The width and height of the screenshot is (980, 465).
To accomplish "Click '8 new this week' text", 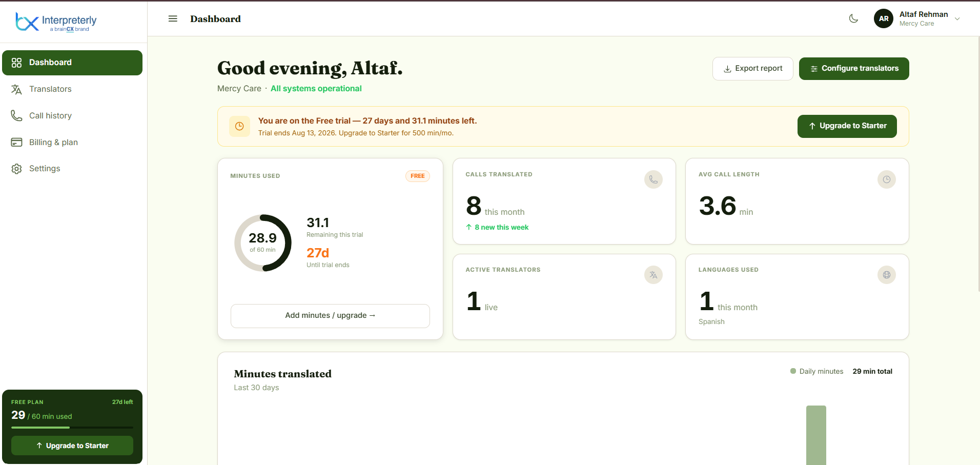I will coord(501,227).
